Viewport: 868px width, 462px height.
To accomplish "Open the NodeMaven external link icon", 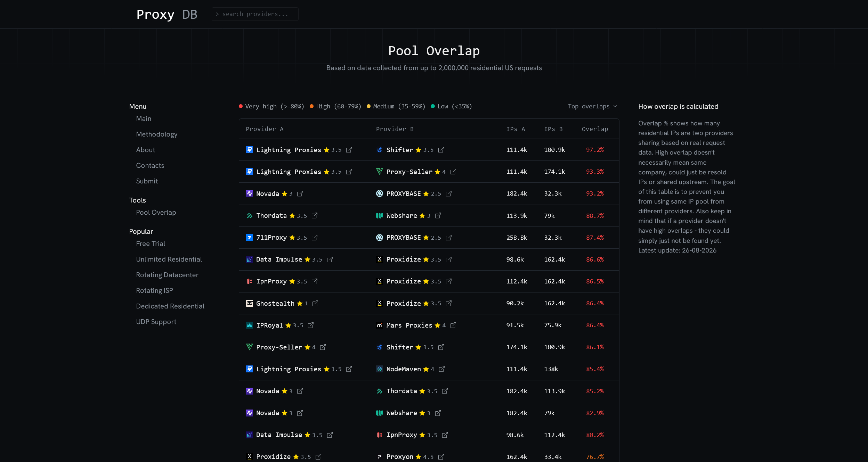I will pos(441,369).
